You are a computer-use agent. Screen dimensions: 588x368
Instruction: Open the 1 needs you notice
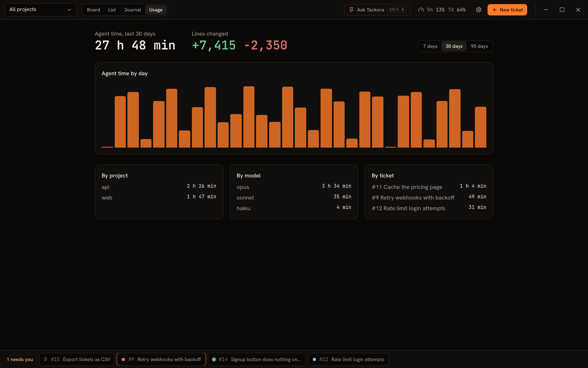pyautogui.click(x=20, y=359)
